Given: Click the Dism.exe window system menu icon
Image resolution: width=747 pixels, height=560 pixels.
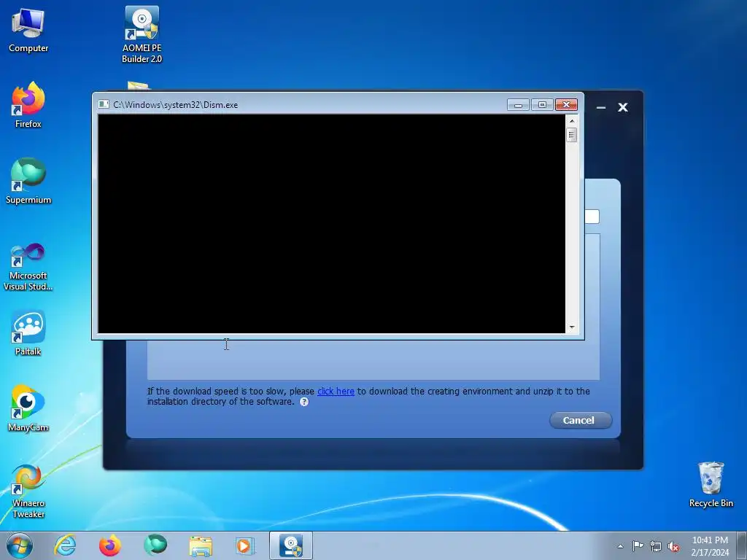Looking at the screenshot, I should click(104, 104).
